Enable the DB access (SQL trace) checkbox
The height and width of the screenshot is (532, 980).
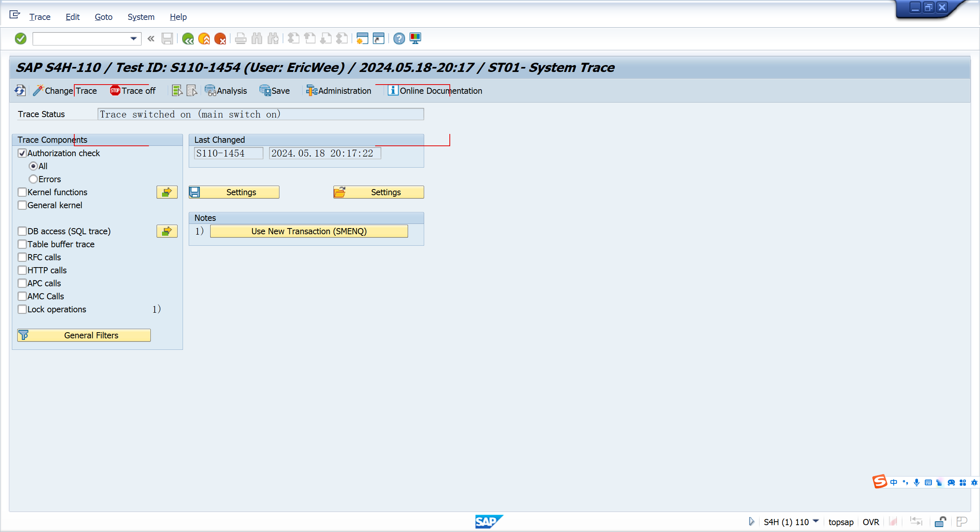point(22,232)
